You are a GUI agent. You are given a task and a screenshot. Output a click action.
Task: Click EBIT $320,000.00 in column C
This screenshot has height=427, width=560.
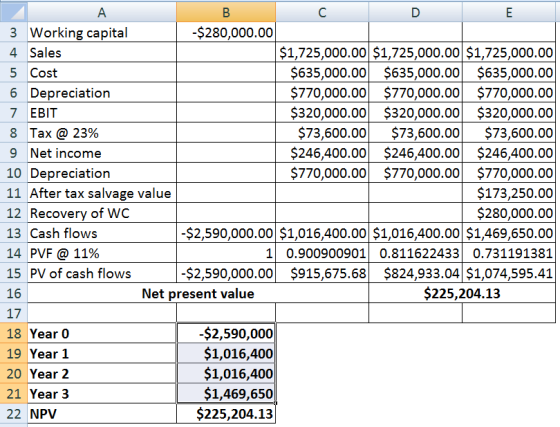[x=322, y=112]
